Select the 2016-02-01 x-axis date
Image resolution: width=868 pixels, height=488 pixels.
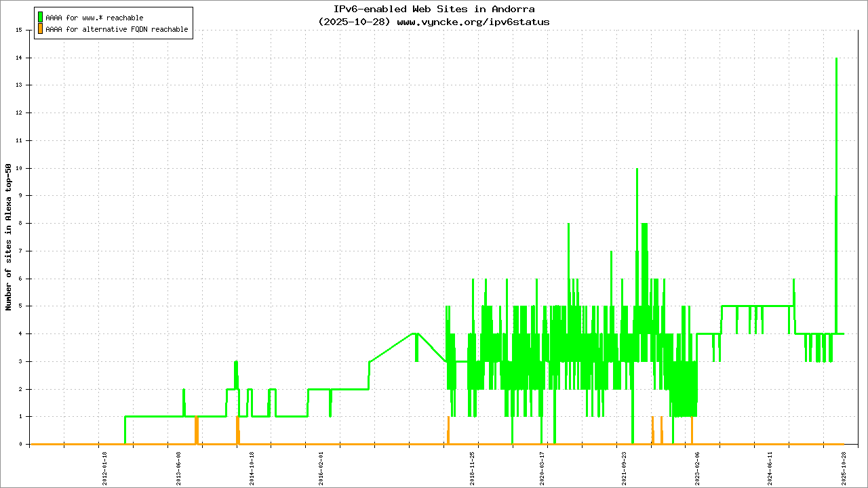321,467
